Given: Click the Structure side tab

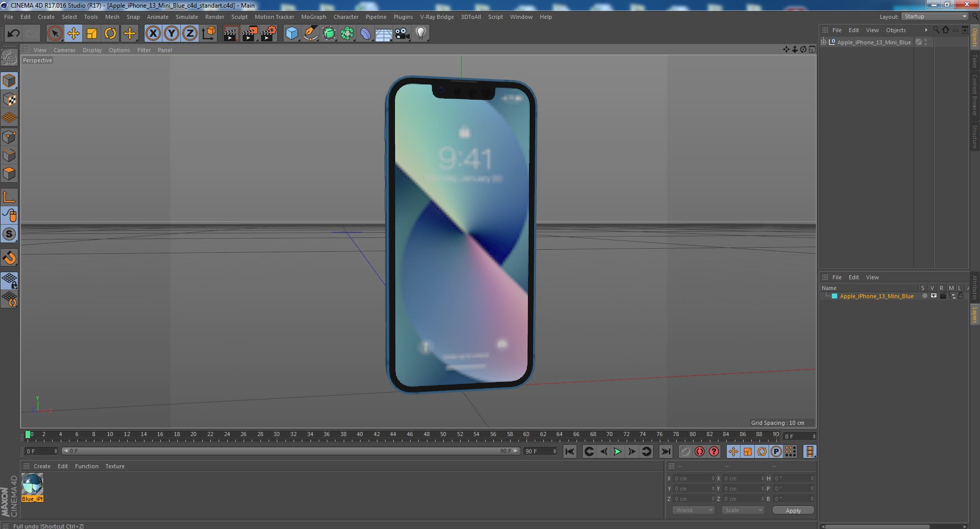Looking at the screenshot, I should point(974,136).
